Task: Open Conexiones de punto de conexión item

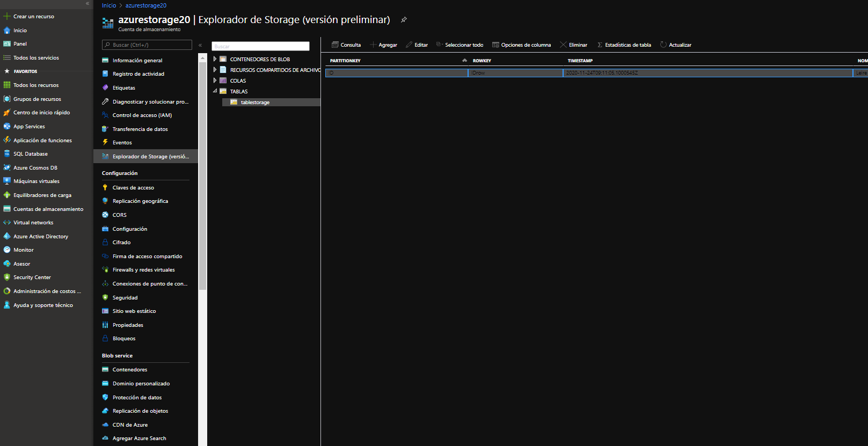Action: [150, 284]
